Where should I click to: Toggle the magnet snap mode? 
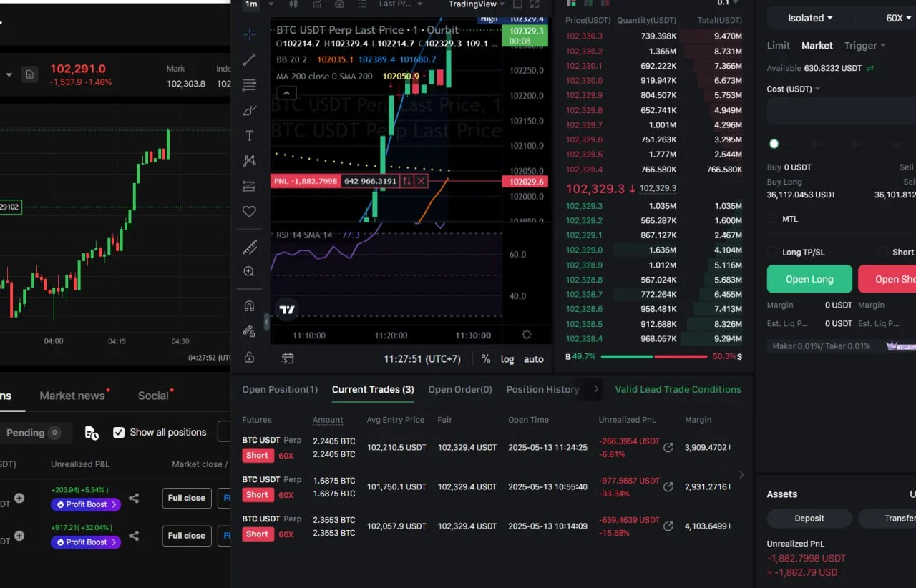pos(249,306)
